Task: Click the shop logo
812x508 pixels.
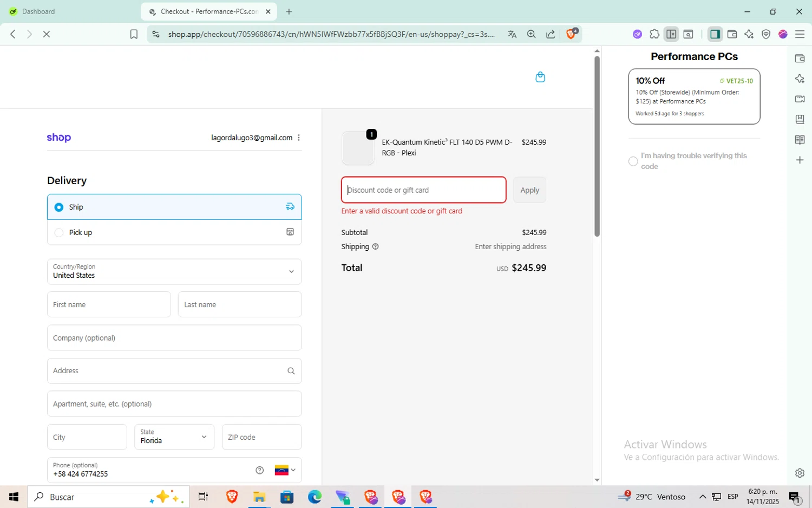Action: tap(59, 138)
